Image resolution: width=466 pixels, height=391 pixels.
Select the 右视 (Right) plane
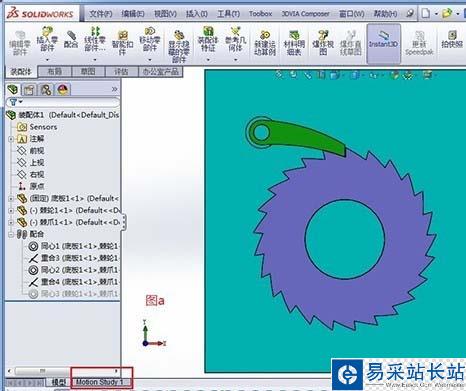coord(31,175)
